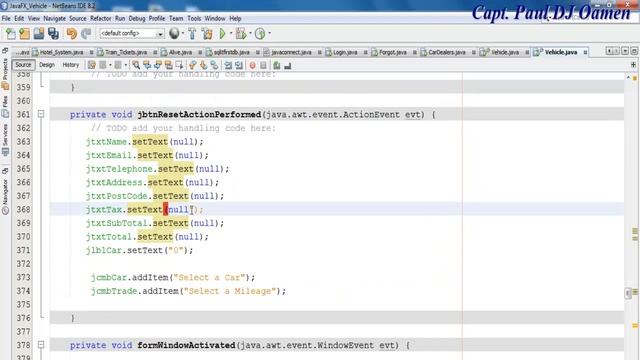This screenshot has width=640, height=360.
Task: Open browser globe dropdown arrow
Action: (182, 33)
